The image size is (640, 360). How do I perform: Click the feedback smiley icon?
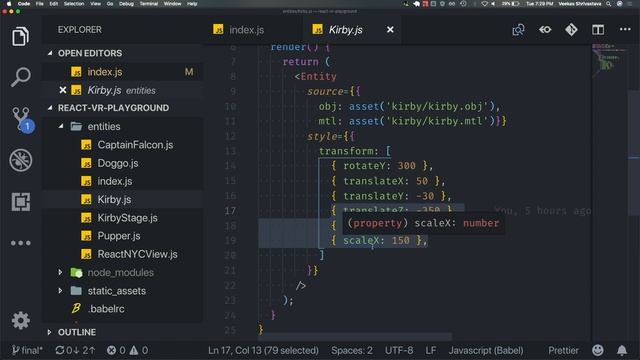(598, 350)
